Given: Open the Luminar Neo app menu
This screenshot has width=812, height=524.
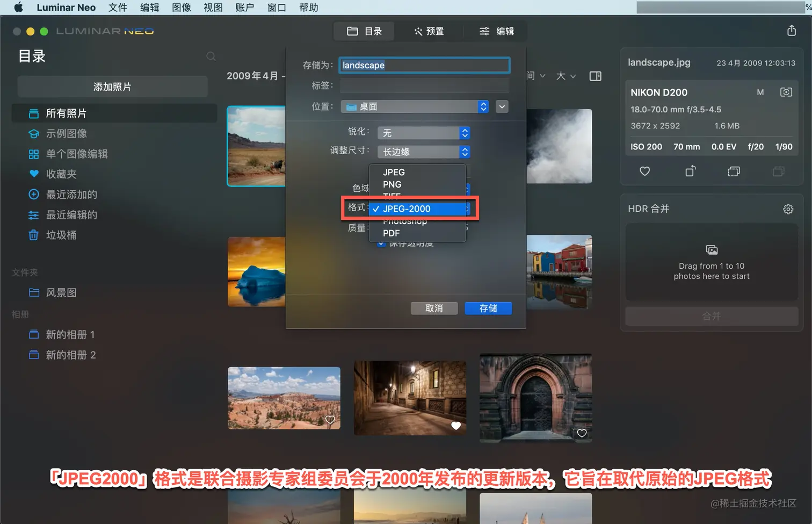Looking at the screenshot, I should coord(66,8).
